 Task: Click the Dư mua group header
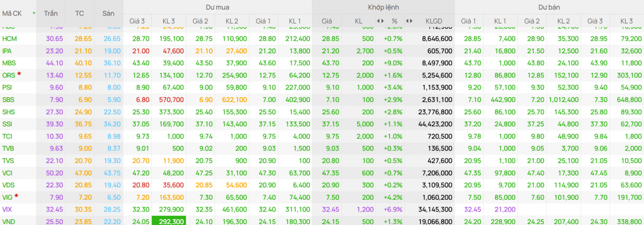pyautogui.click(x=217, y=8)
